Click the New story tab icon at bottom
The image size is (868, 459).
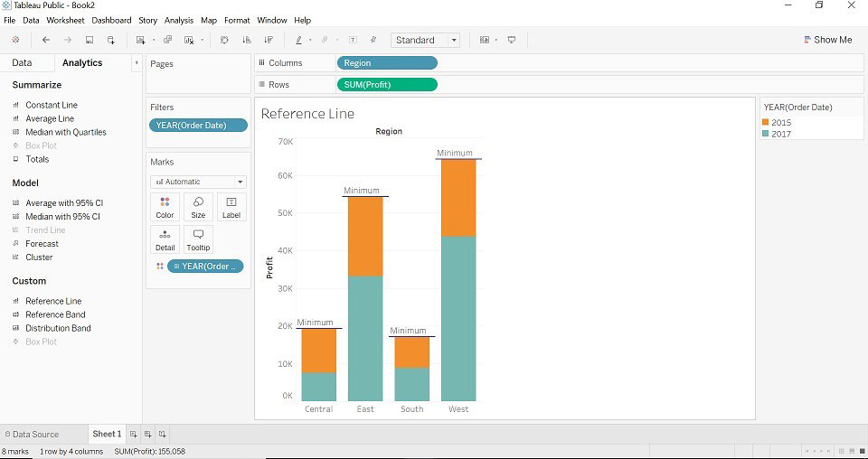click(x=162, y=434)
